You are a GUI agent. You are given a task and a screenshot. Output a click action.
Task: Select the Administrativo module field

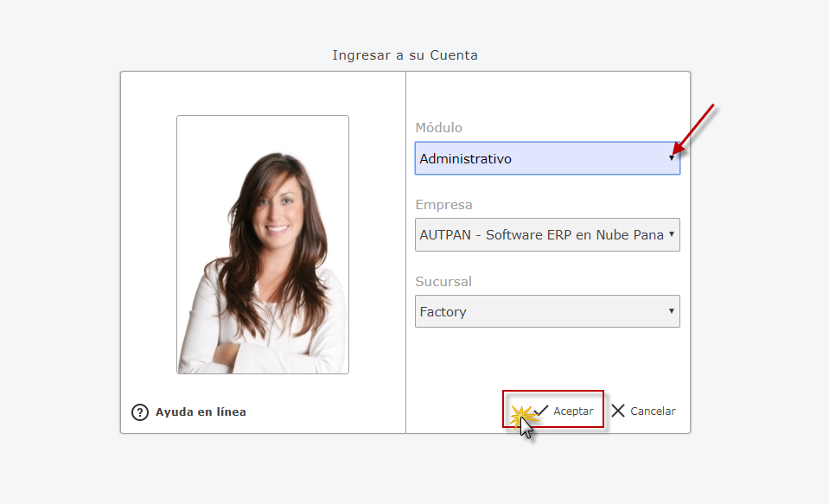[x=536, y=159]
